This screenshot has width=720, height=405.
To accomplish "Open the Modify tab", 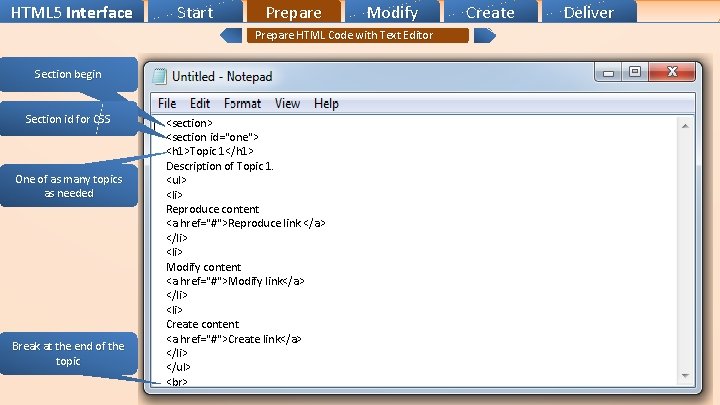I will point(392,11).
